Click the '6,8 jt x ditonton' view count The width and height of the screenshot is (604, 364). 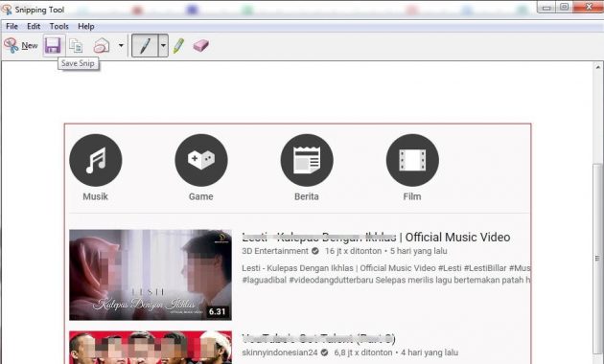362,353
